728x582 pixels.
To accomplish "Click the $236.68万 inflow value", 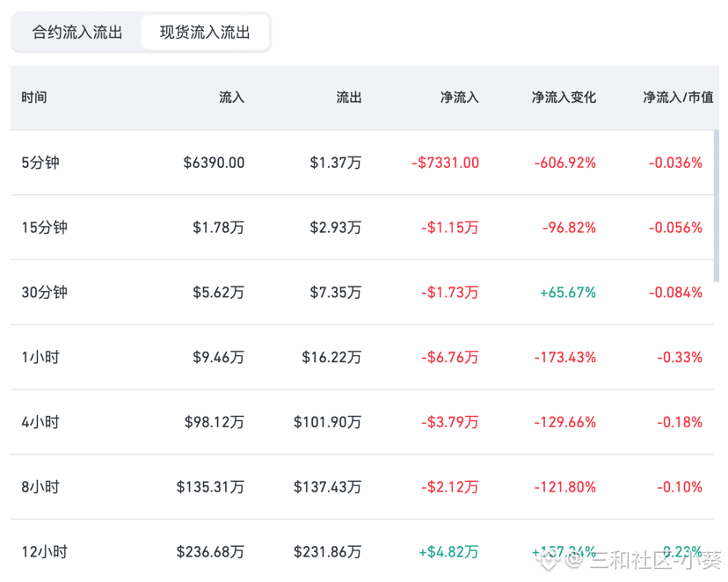I will click(210, 552).
